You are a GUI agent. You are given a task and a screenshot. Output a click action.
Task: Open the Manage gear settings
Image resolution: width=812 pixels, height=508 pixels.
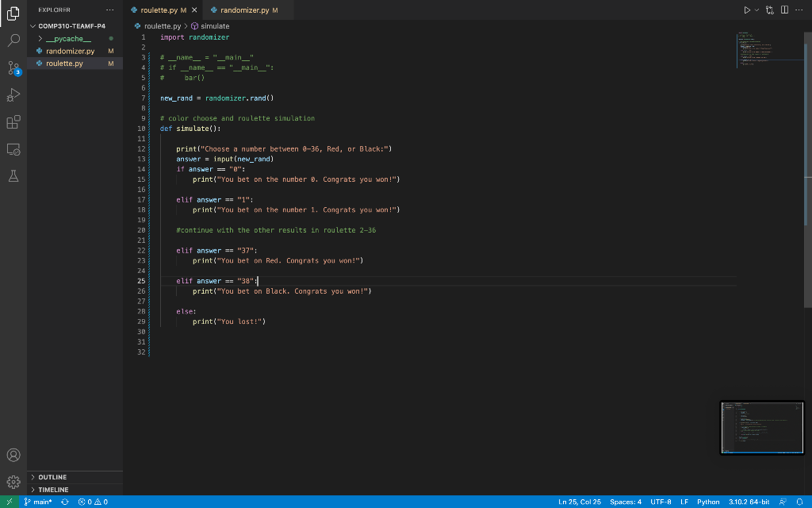[x=13, y=482]
